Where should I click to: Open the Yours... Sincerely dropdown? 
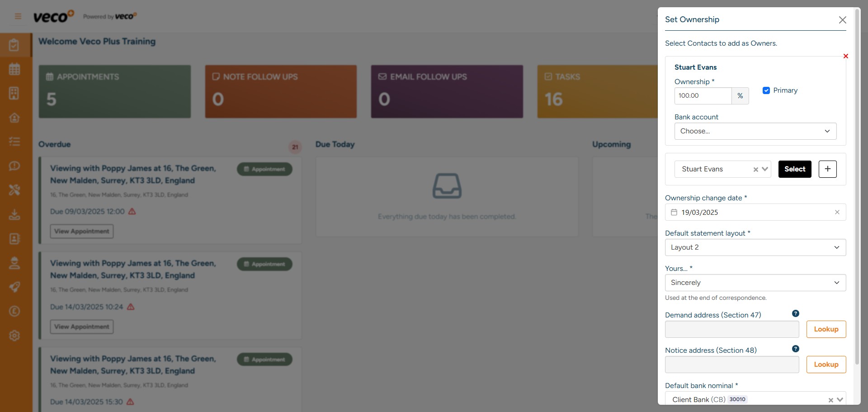coord(755,283)
